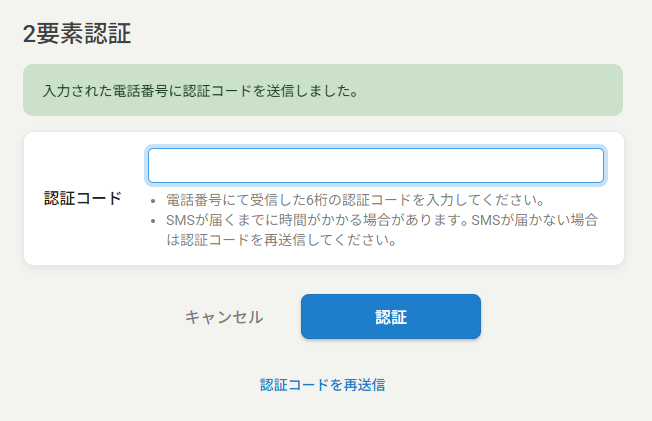652x421 pixels.
Task: Focus the six-digit verification code textbox
Action: pos(376,166)
